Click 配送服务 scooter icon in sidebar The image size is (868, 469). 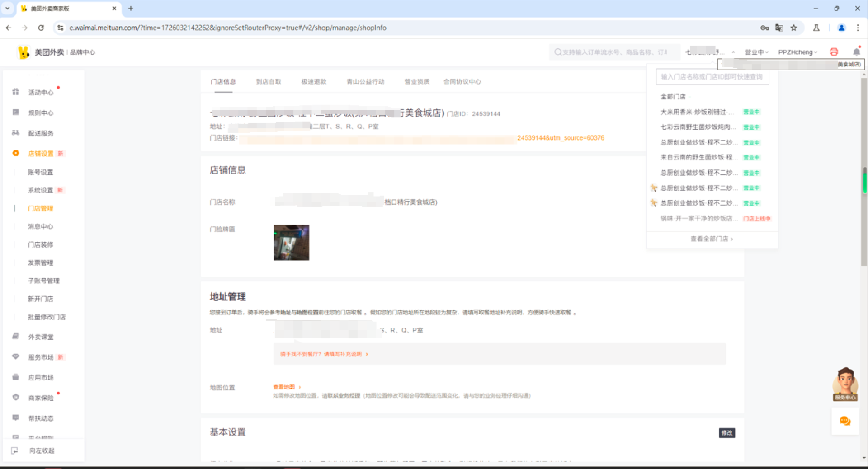[16, 133]
